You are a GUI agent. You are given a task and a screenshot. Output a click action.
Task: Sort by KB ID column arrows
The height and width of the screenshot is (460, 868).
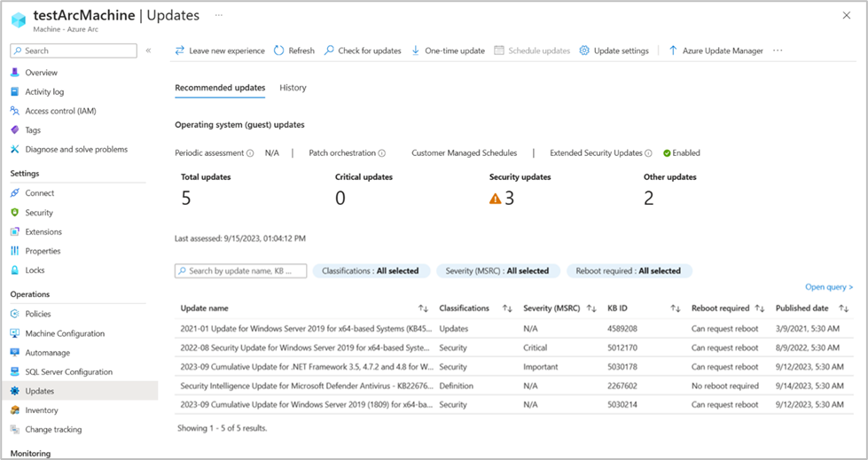(x=676, y=308)
